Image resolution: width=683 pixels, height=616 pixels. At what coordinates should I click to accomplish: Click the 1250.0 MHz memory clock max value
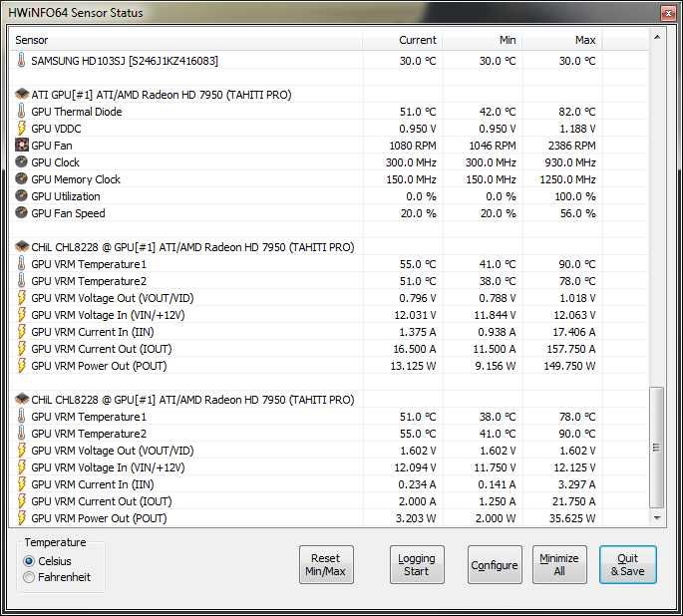click(x=567, y=179)
